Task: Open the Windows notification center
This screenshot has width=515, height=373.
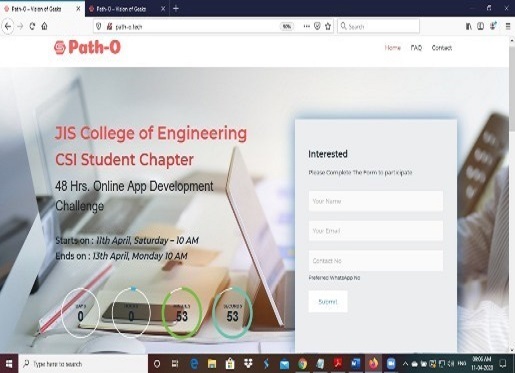Action: [503, 363]
